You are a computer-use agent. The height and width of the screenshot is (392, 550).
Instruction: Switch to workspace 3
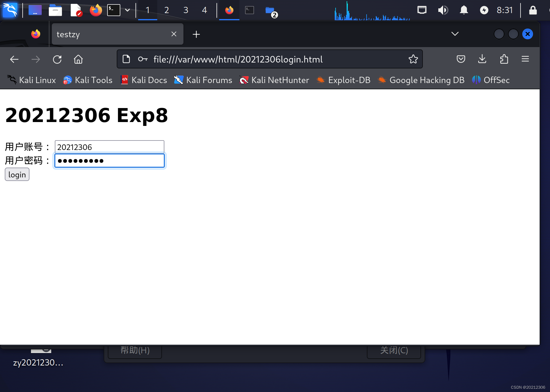(186, 10)
